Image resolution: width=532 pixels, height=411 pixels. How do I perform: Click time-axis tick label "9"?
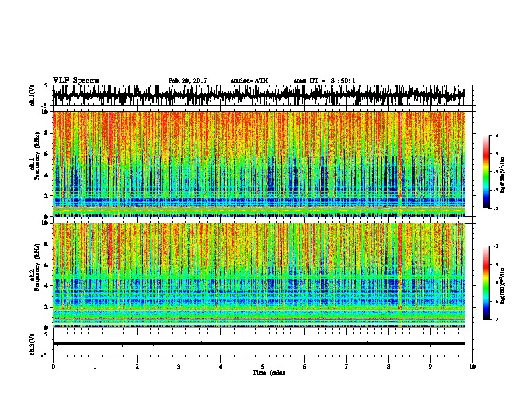click(430, 367)
